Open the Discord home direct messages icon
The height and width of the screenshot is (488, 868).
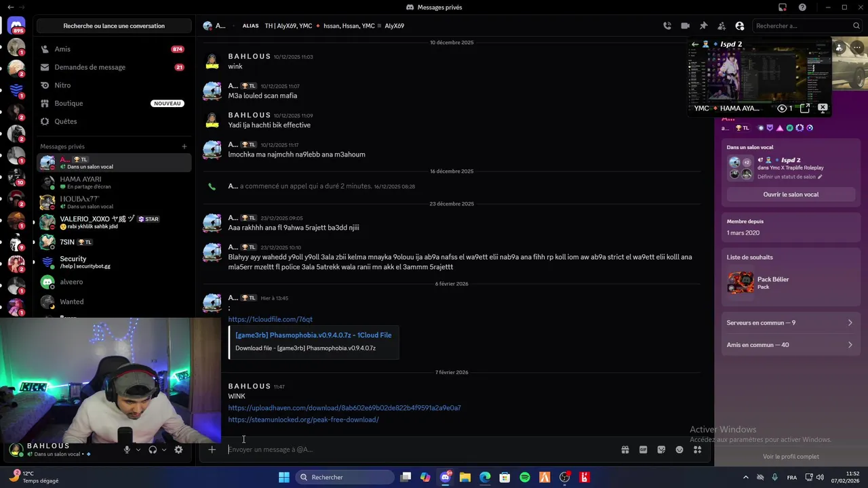[16, 26]
